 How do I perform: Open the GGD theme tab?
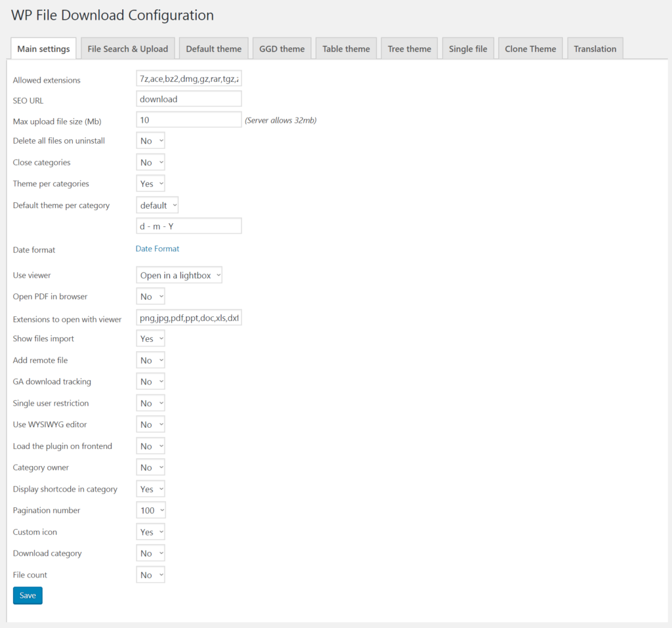pos(282,49)
